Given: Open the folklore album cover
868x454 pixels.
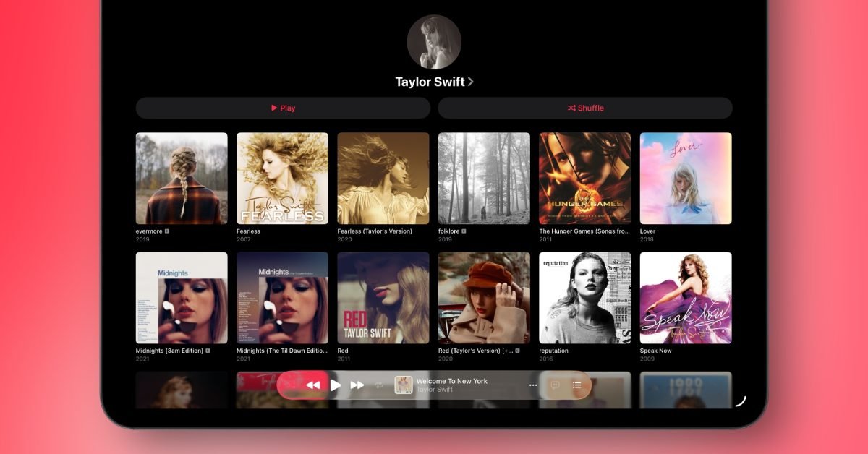Looking at the screenshot, I should click(484, 178).
